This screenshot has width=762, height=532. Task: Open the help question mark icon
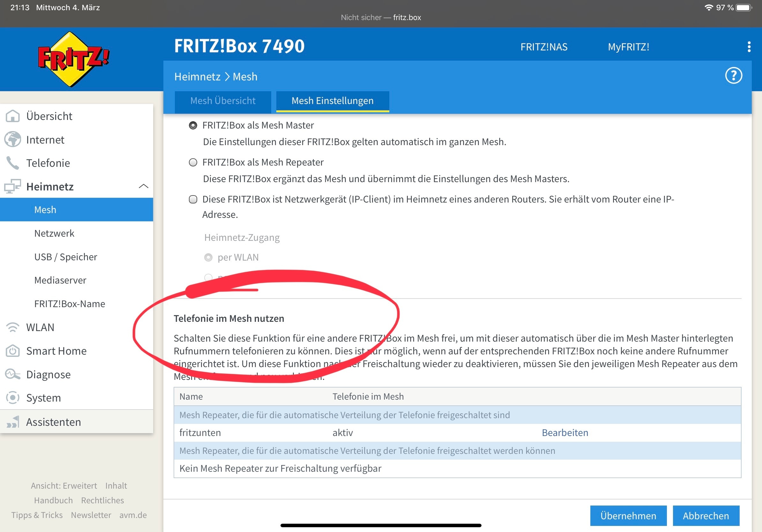point(733,76)
